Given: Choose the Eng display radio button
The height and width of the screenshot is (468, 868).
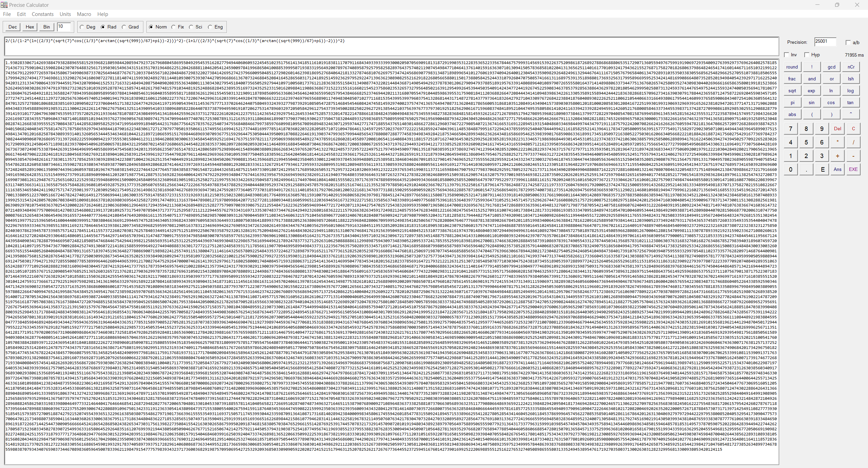Looking at the screenshot, I should click(210, 27).
